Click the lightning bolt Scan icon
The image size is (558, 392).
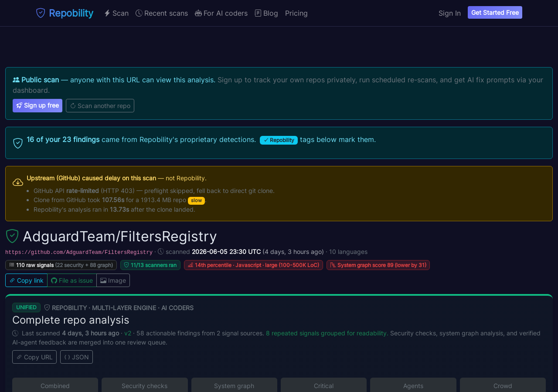coord(107,13)
